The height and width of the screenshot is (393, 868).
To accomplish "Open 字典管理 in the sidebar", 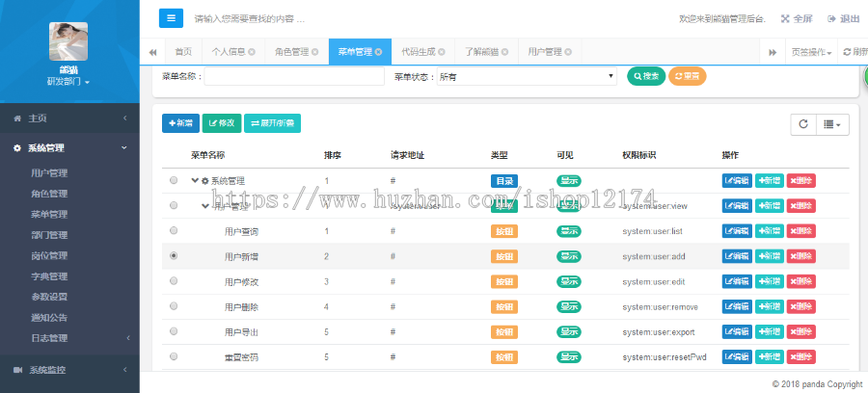I will [x=49, y=276].
